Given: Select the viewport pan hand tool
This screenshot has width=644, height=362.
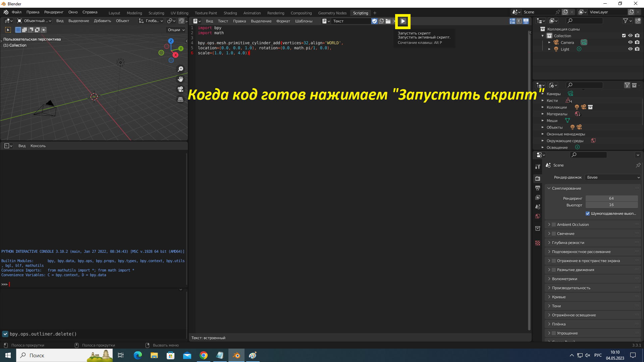Looking at the screenshot, I should tap(180, 79).
